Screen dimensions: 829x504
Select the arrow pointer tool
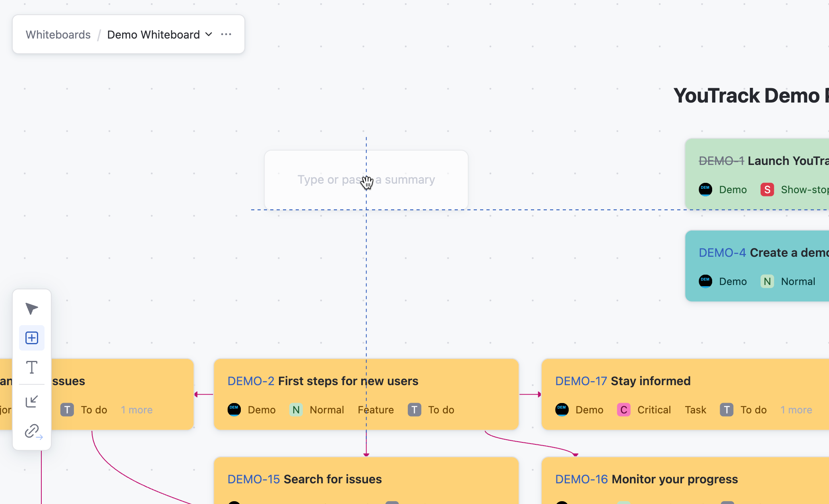pos(32,308)
